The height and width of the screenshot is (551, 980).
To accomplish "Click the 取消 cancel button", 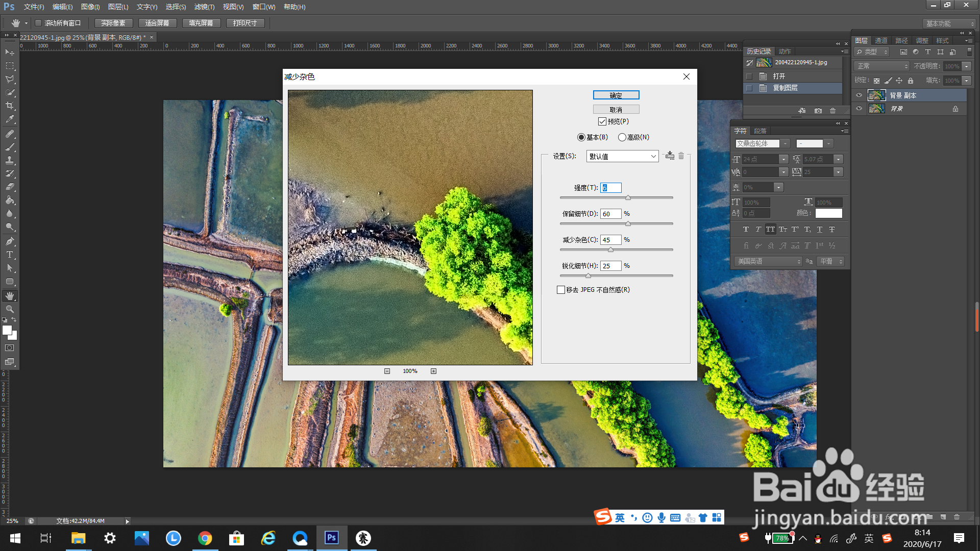I will [616, 110].
